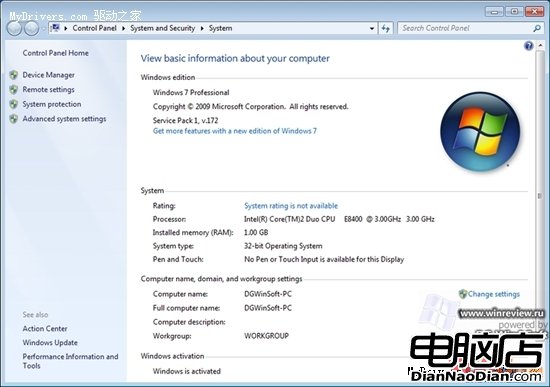
Task: Click the computer icon in address bar
Action: coord(55,28)
